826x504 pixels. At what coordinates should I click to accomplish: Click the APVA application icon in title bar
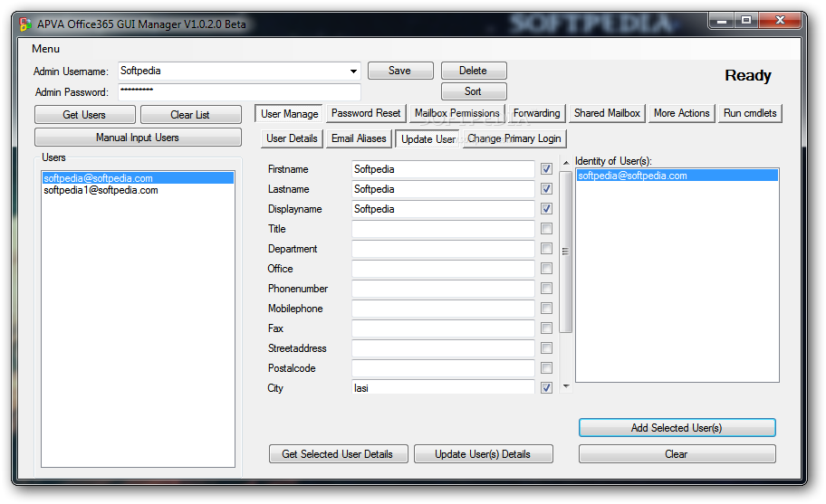[24, 24]
